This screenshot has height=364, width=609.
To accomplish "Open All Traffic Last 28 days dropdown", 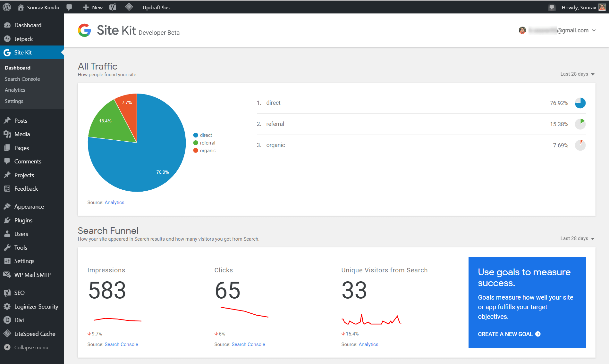I will (577, 74).
